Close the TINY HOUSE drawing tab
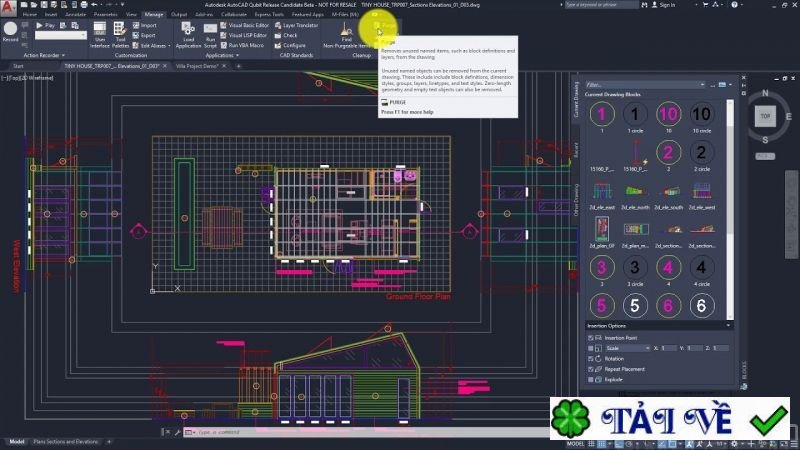 (x=165, y=66)
